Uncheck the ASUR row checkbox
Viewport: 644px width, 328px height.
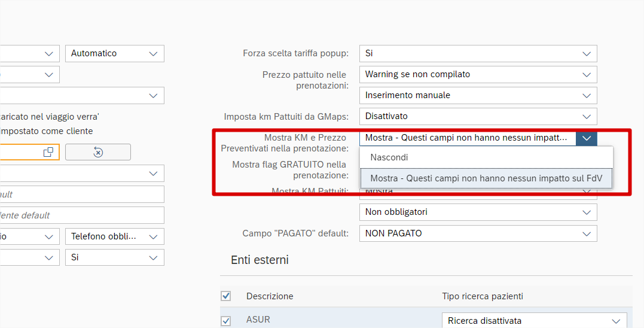click(x=226, y=321)
